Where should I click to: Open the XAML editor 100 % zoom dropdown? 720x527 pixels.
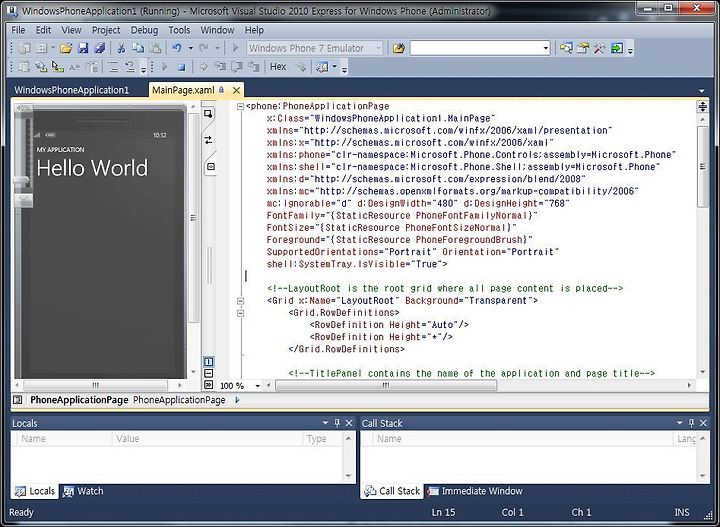(258, 386)
